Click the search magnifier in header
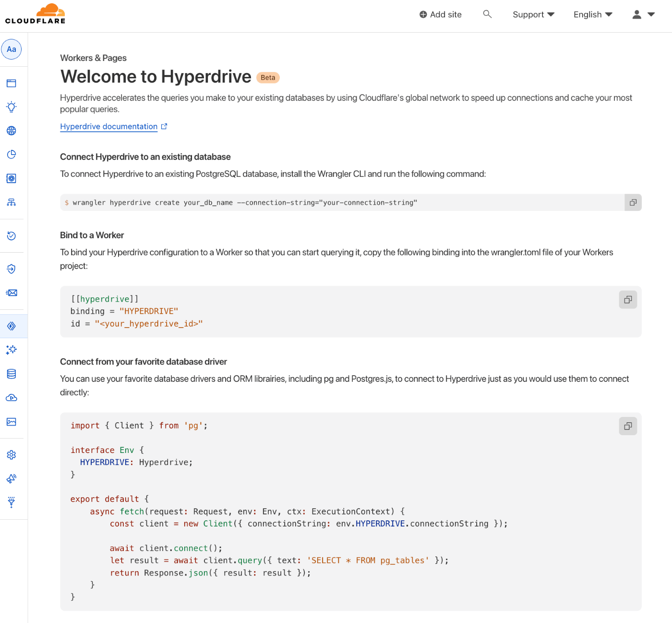Viewport: 672px width, 623px height. coord(487,14)
